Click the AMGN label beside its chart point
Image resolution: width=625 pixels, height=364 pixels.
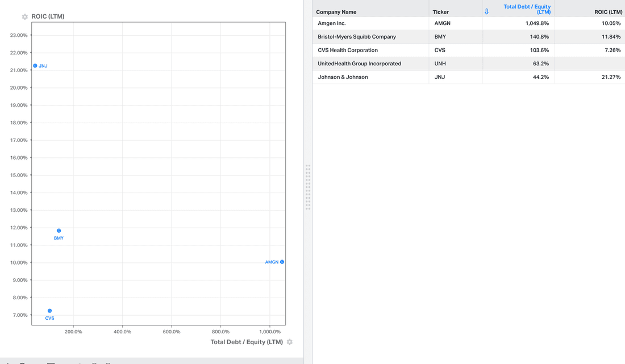[x=272, y=262]
